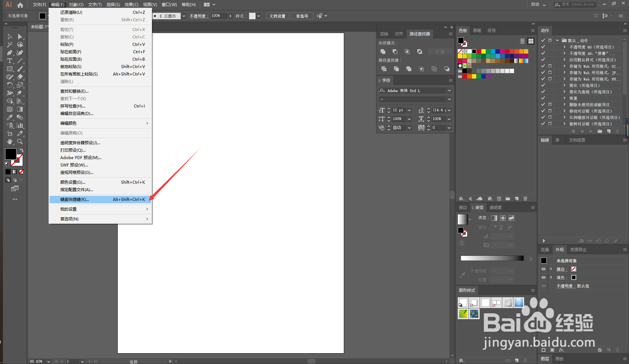
Task: Switch to the 画笔 tab
Action: coord(477,31)
